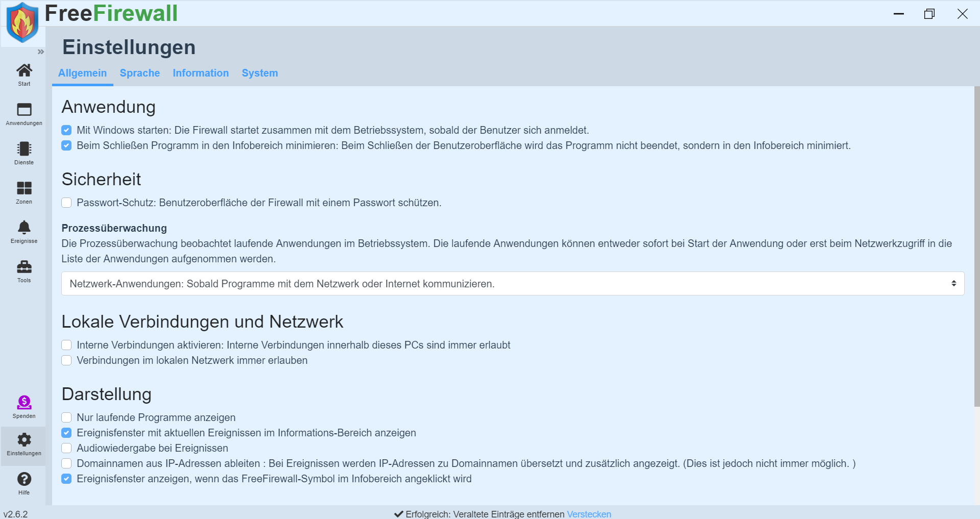Open the Einstellungen gear icon

tap(24, 439)
